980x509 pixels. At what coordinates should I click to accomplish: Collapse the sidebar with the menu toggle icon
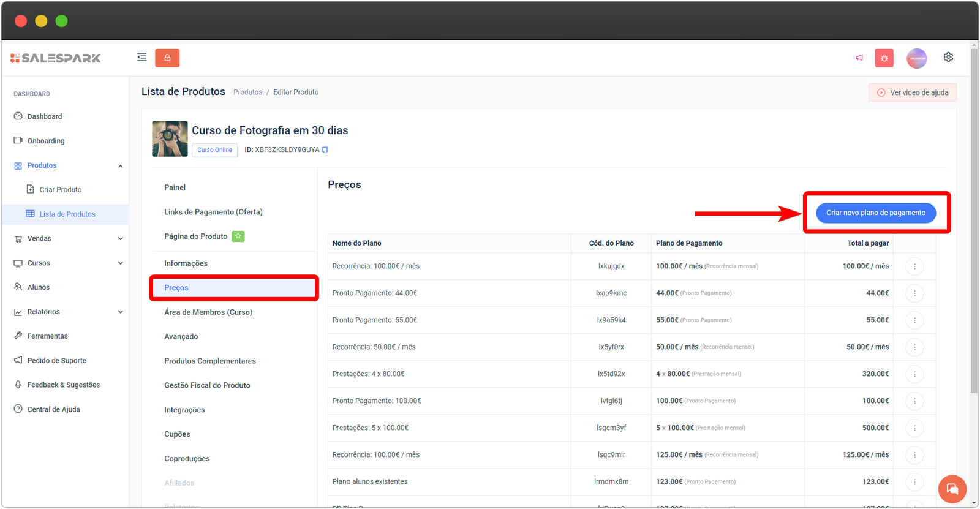[142, 58]
